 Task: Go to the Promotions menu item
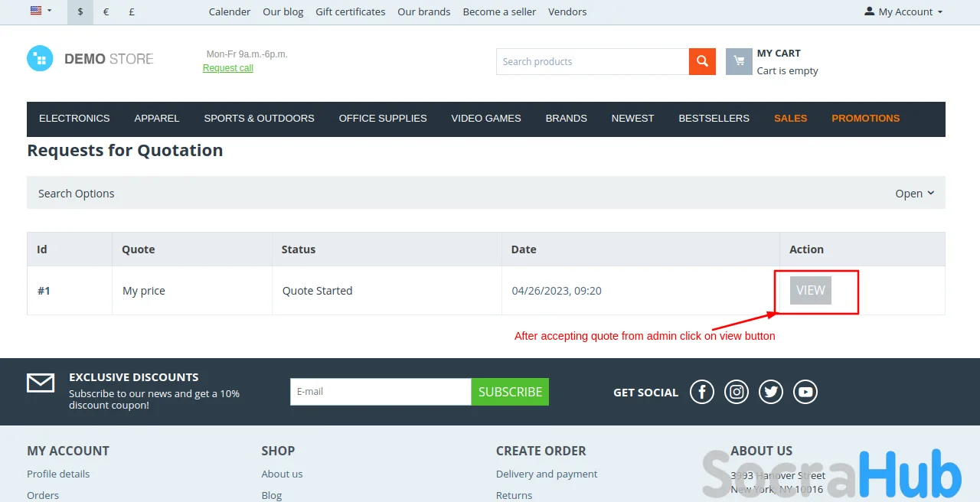click(x=865, y=119)
